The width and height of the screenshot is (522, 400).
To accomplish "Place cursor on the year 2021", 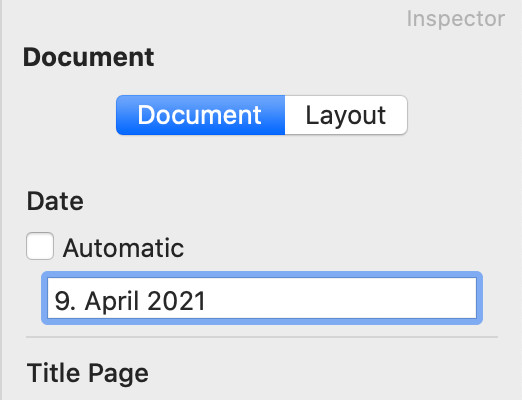I will coord(176,301).
